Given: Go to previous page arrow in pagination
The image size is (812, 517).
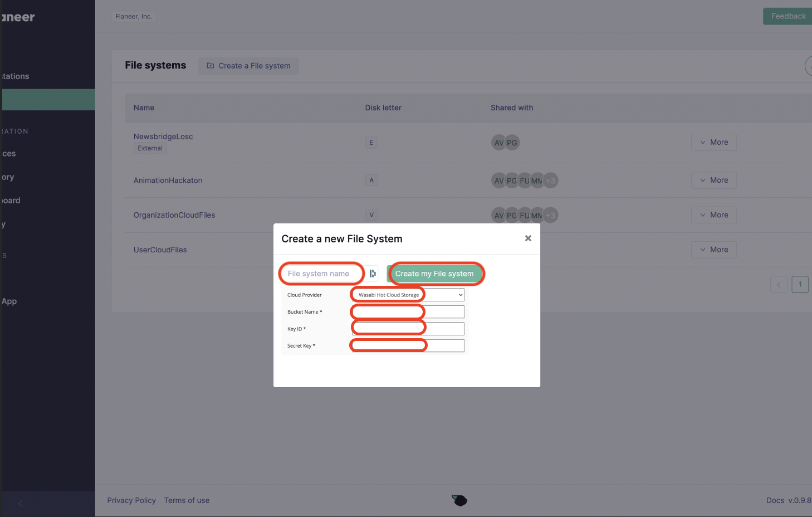Looking at the screenshot, I should [x=779, y=285].
